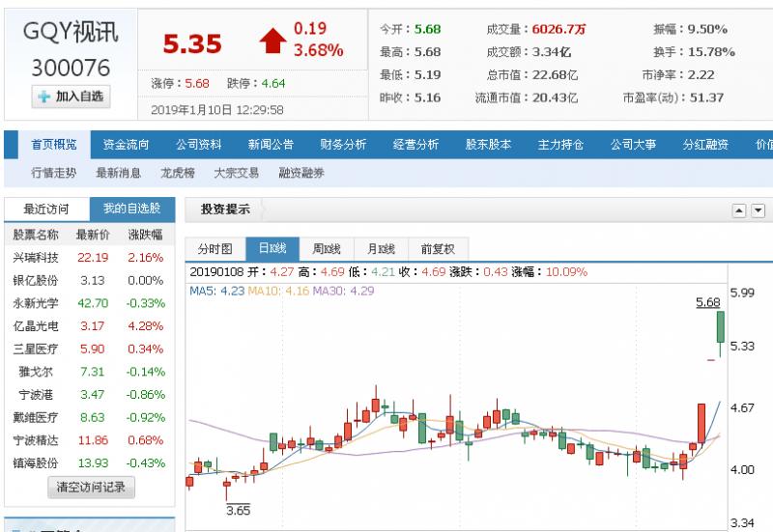Expand the 投资提示 panel with down arrow
Viewport: 773px width, 532px height.
point(758,210)
